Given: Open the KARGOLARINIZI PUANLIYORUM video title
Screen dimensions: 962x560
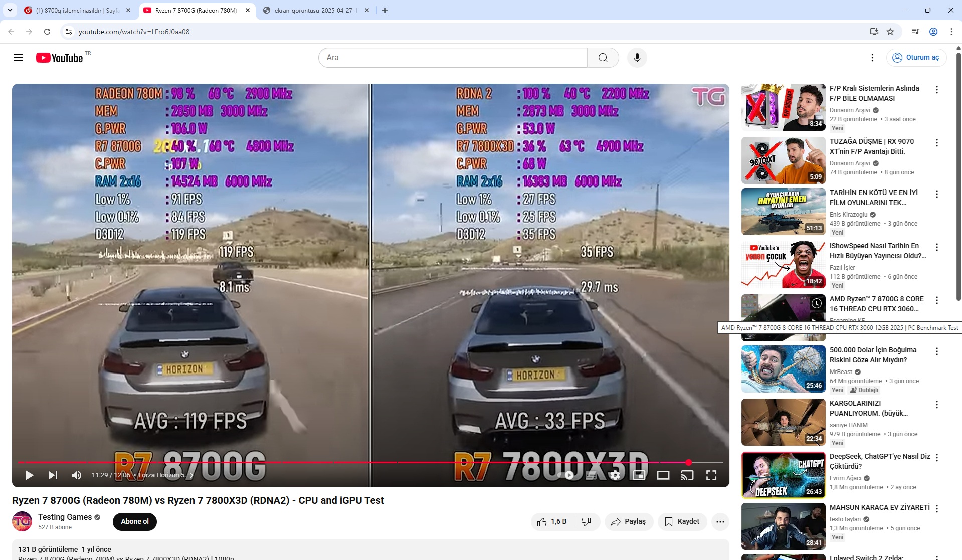Looking at the screenshot, I should coord(869,408).
